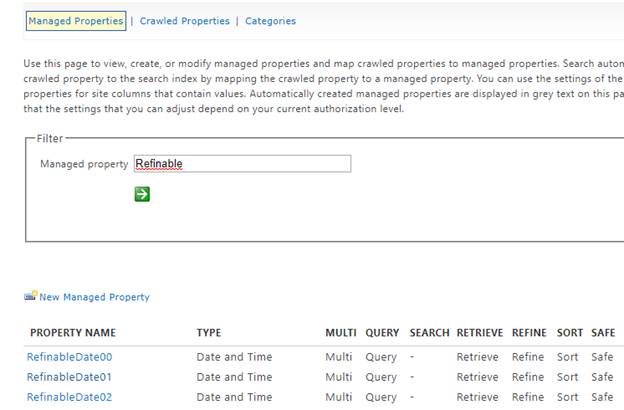Click the PROPERTY NAME column header
Image resolution: width=624 pixels, height=410 pixels.
73,333
